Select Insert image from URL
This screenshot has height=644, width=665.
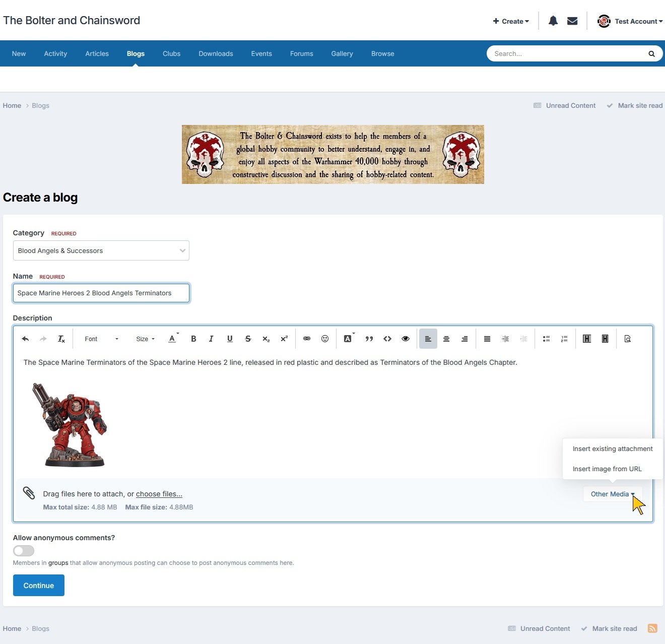pos(607,469)
